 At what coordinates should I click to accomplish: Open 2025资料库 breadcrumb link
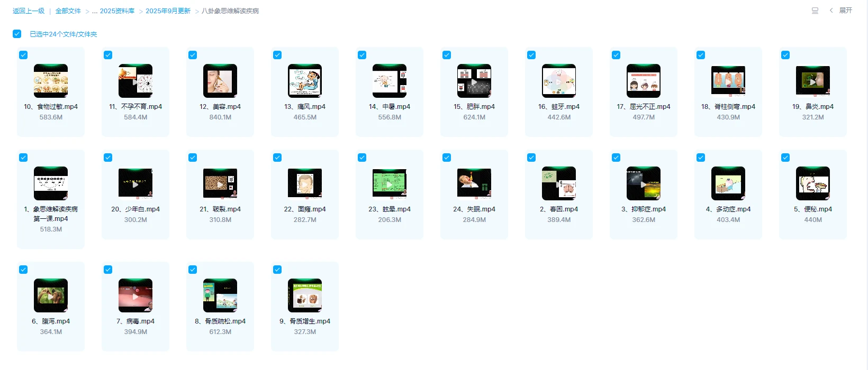tap(117, 11)
